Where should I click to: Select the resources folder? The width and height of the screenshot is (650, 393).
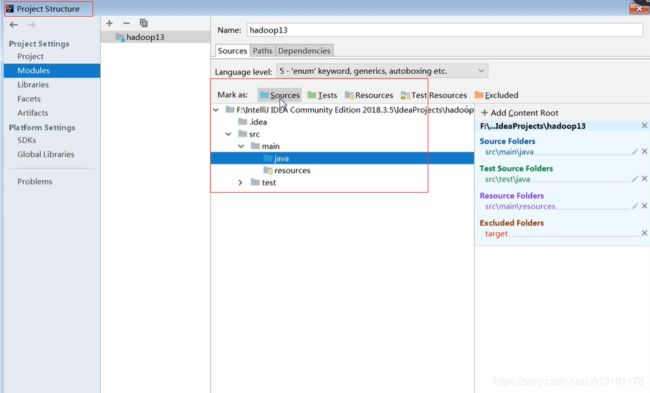287,170
